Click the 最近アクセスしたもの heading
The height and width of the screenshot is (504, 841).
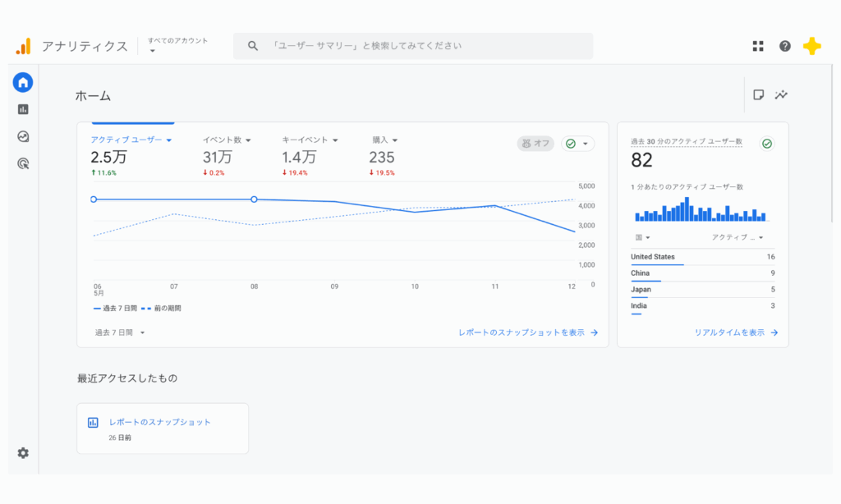pos(127,378)
